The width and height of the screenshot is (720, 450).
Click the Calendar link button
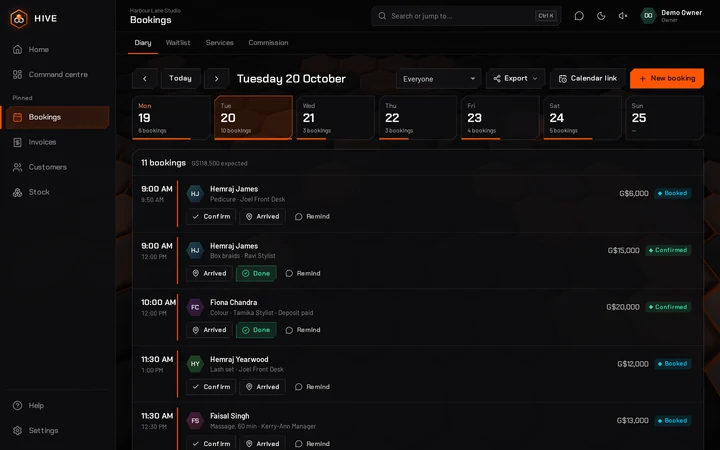click(x=587, y=79)
